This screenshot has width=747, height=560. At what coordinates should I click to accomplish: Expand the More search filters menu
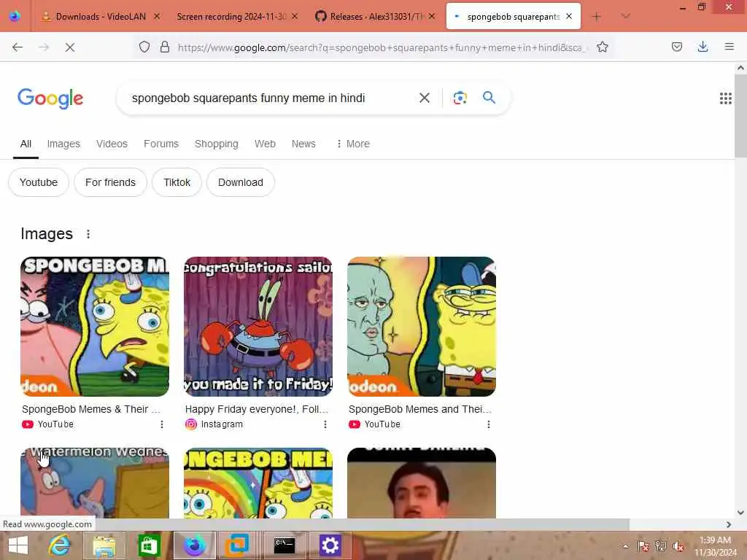(353, 144)
